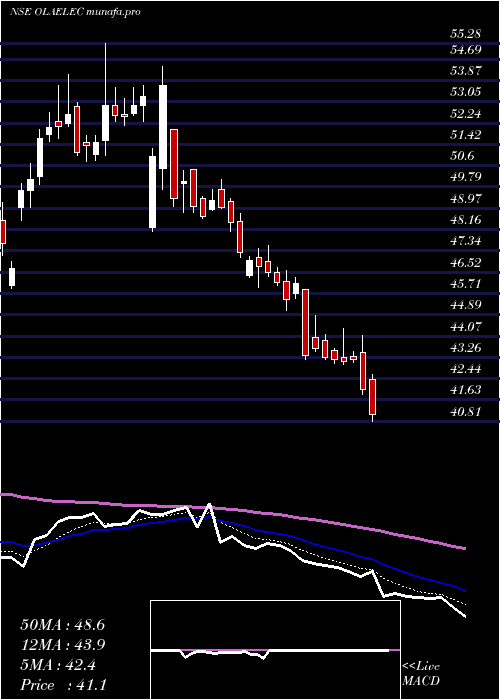
Task: Click the 52.24 price level label
Action: pos(466,113)
